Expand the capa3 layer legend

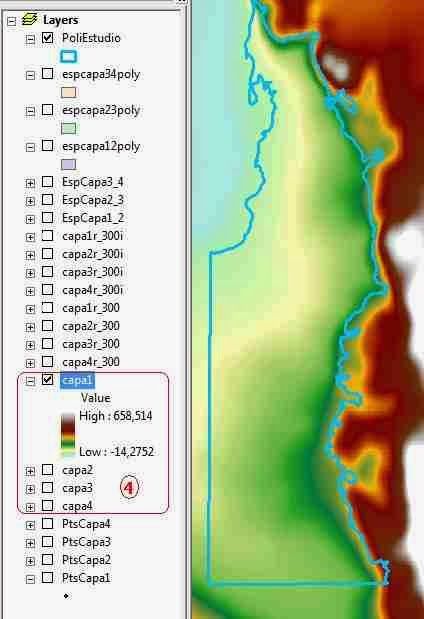click(30, 490)
